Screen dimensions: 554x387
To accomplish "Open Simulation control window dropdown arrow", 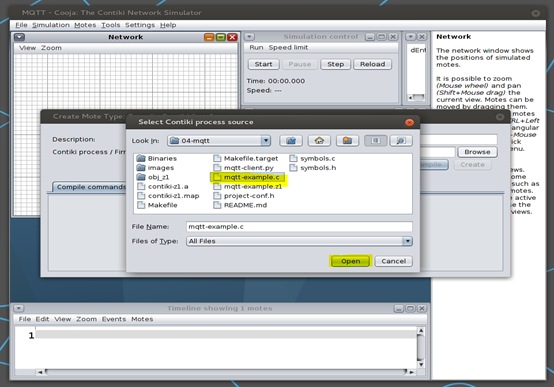I will click(x=249, y=37).
